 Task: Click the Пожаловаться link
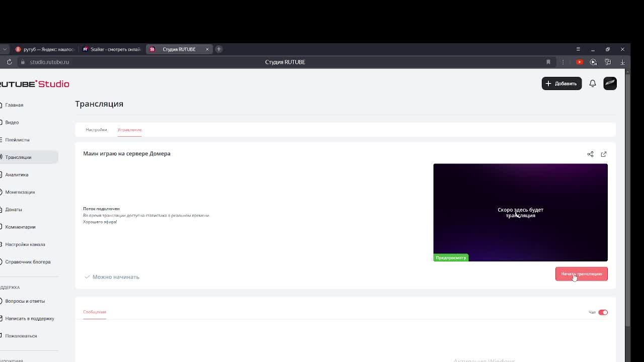21,336
